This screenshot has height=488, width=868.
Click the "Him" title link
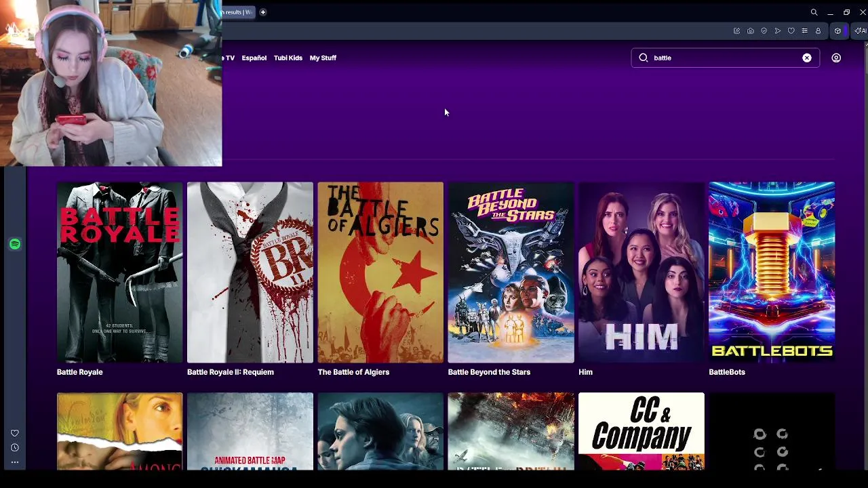pyautogui.click(x=585, y=372)
